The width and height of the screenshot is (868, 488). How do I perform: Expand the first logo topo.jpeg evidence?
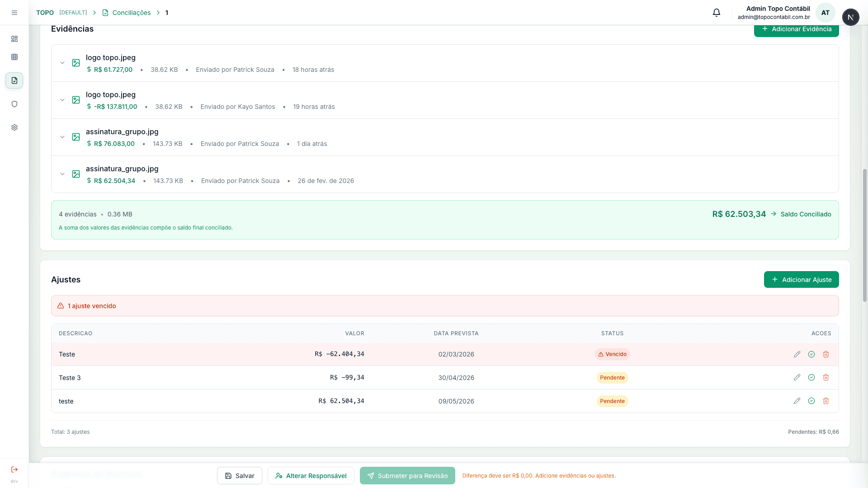(x=62, y=63)
